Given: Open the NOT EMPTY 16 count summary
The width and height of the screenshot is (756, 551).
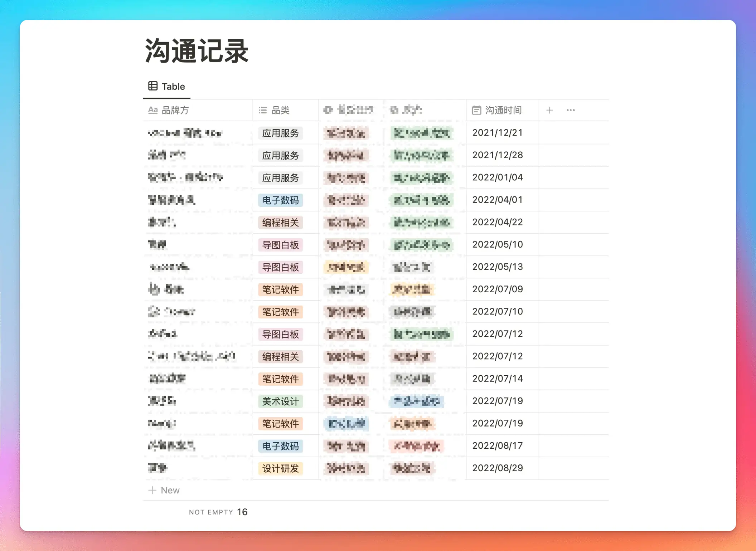Looking at the screenshot, I should pos(218,512).
